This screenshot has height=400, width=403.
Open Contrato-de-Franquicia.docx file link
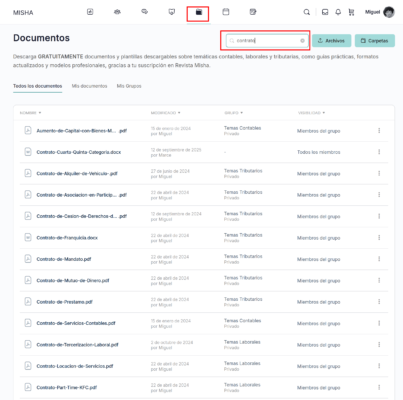(67, 238)
